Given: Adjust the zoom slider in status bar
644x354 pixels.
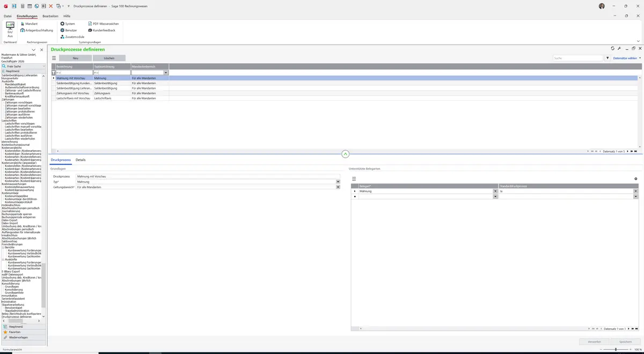Looking at the screenshot, I should pyautogui.click(x=616, y=349).
